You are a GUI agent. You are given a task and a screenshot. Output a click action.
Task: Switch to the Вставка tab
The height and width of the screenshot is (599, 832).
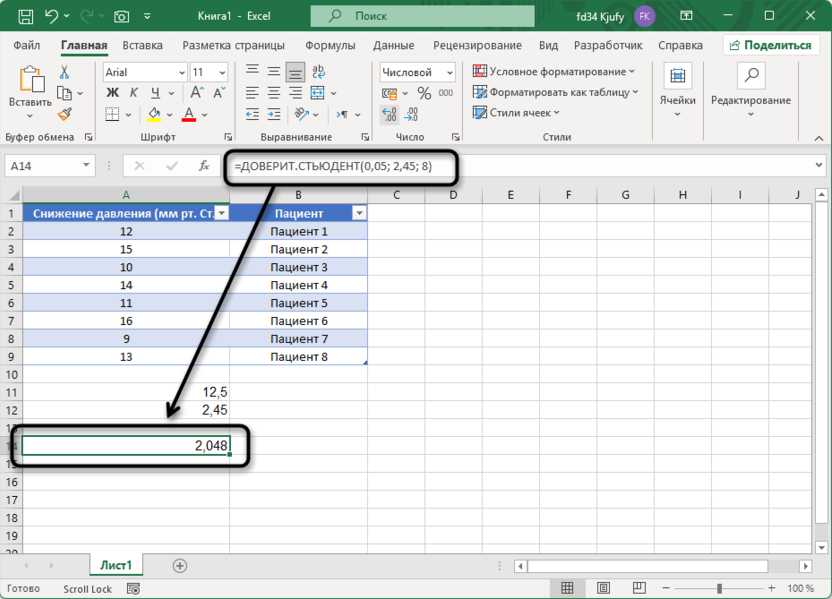pyautogui.click(x=142, y=46)
